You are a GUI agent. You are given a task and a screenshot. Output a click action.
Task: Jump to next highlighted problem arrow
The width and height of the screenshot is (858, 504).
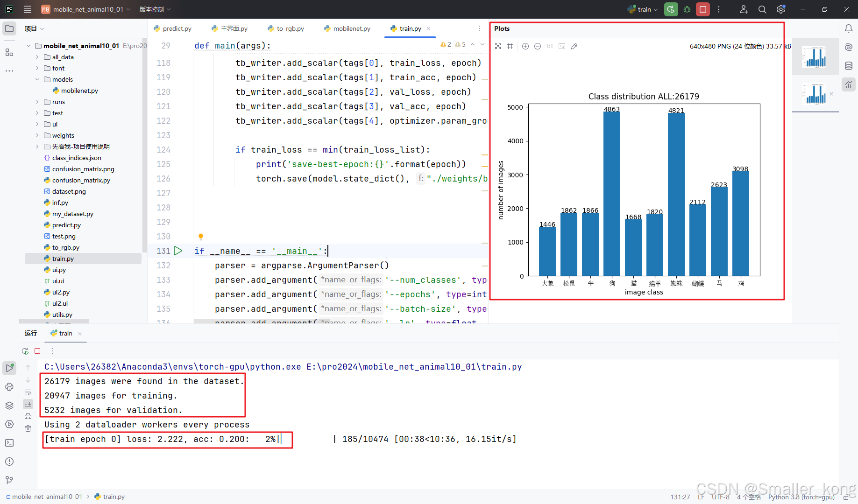point(482,44)
